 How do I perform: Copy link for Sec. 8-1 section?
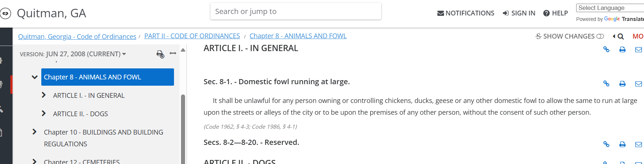click(x=606, y=83)
